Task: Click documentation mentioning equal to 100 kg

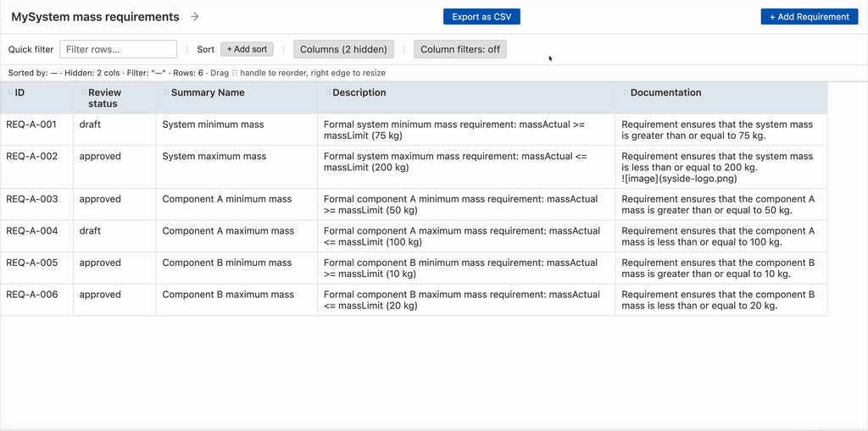Action: click(721, 236)
